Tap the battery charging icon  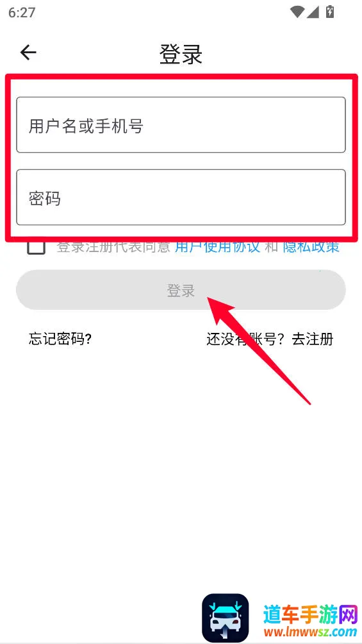[329, 12]
